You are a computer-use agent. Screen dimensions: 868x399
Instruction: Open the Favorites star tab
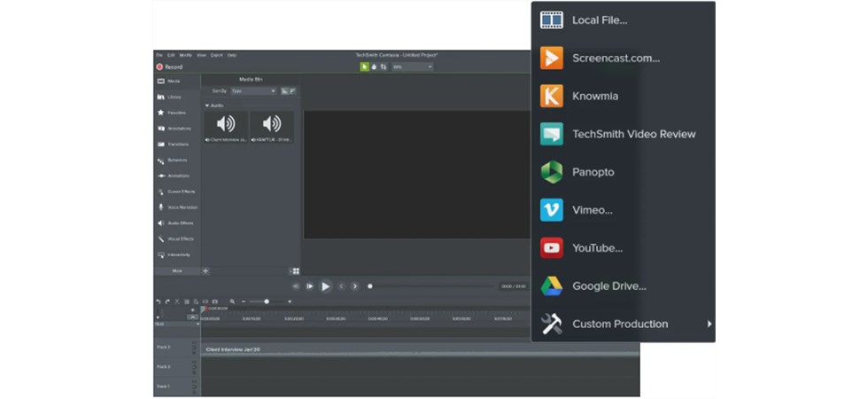(x=177, y=113)
